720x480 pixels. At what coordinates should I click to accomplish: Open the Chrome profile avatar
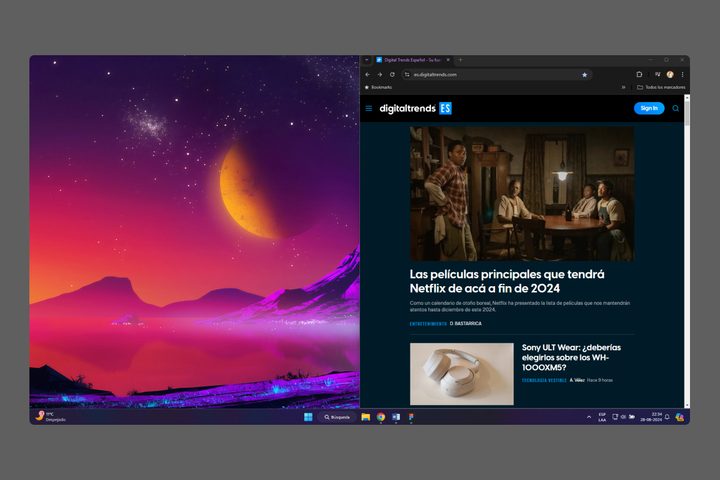670,74
